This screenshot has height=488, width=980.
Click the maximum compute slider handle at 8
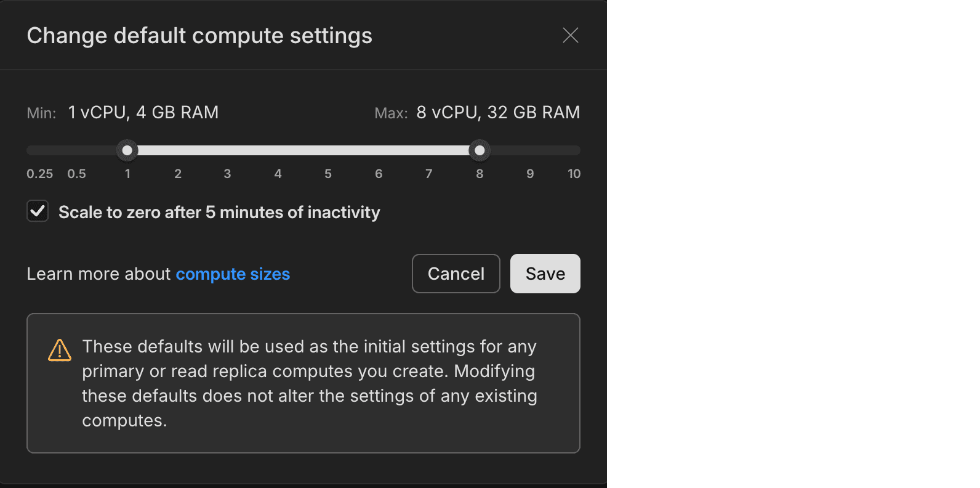pyautogui.click(x=480, y=150)
